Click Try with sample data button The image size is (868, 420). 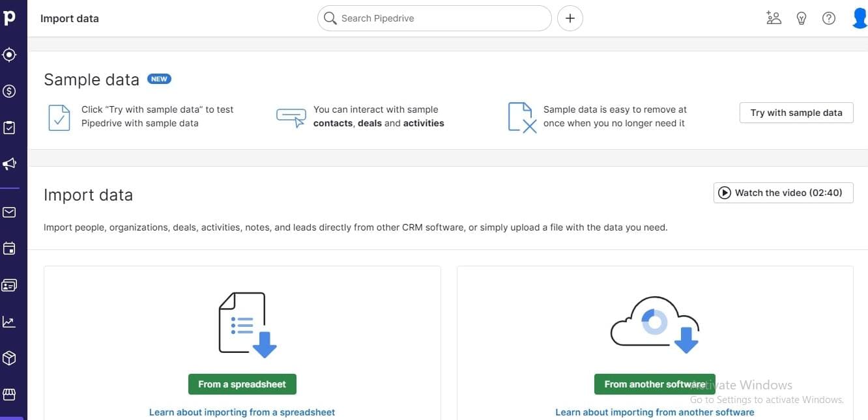click(x=796, y=113)
